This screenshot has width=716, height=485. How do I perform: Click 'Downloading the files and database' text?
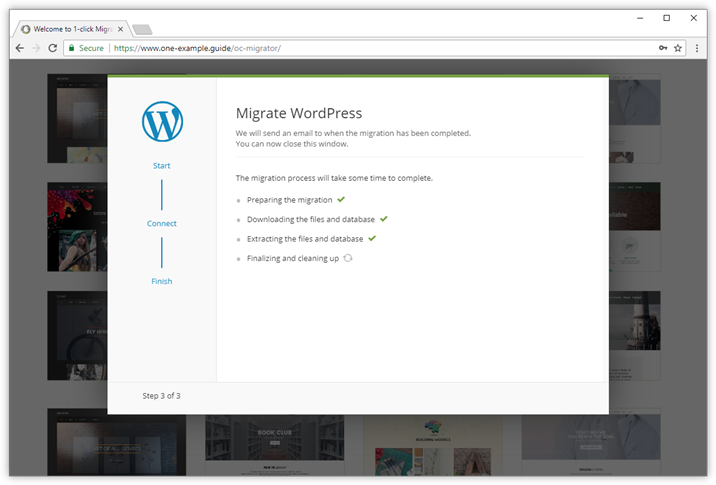(311, 219)
